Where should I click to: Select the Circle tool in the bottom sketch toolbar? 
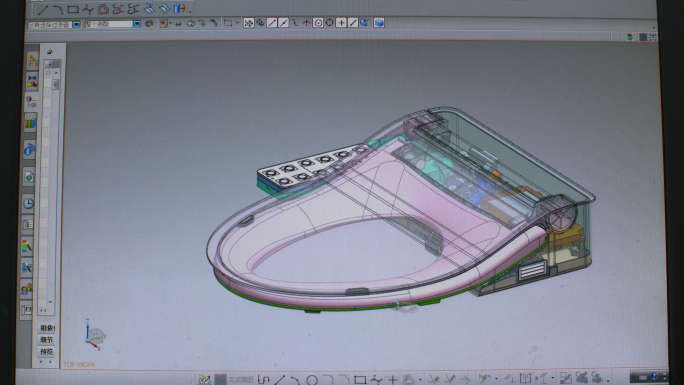click(x=311, y=380)
